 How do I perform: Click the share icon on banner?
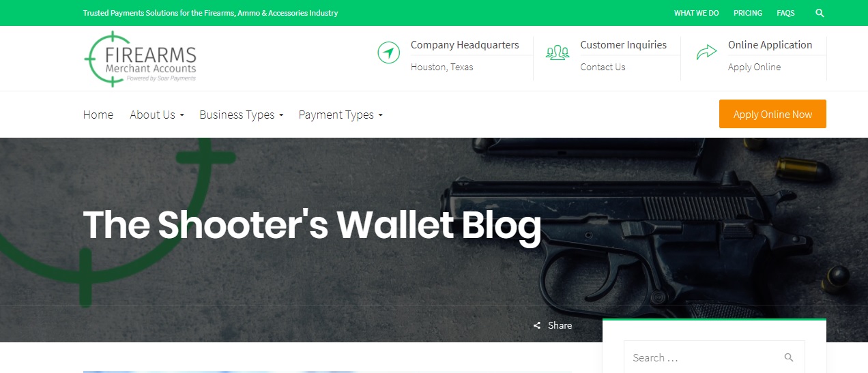coord(537,326)
